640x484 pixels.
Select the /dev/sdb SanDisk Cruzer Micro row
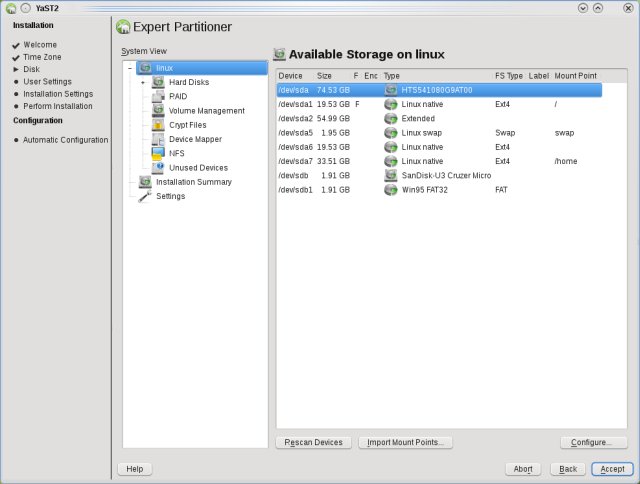[438, 174]
